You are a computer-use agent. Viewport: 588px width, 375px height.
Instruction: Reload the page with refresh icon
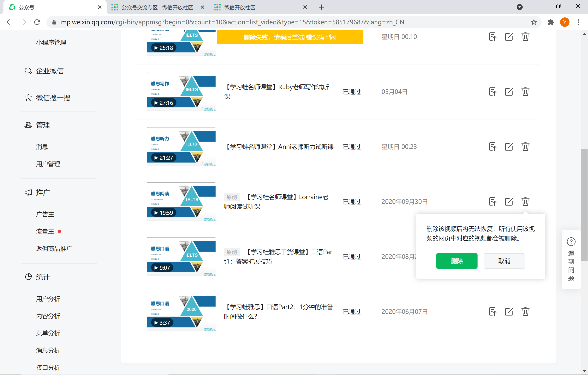(37, 22)
